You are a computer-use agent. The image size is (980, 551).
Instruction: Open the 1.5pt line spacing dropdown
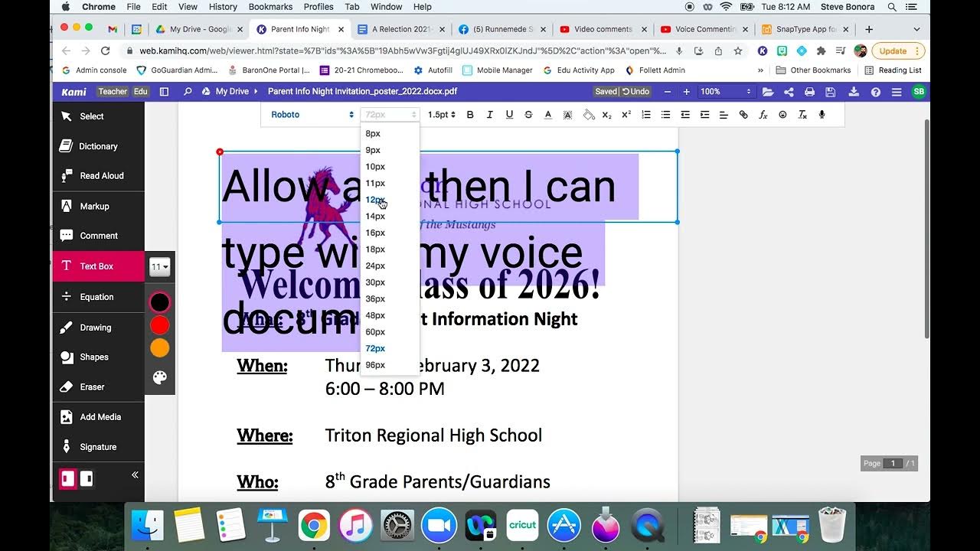pos(441,115)
